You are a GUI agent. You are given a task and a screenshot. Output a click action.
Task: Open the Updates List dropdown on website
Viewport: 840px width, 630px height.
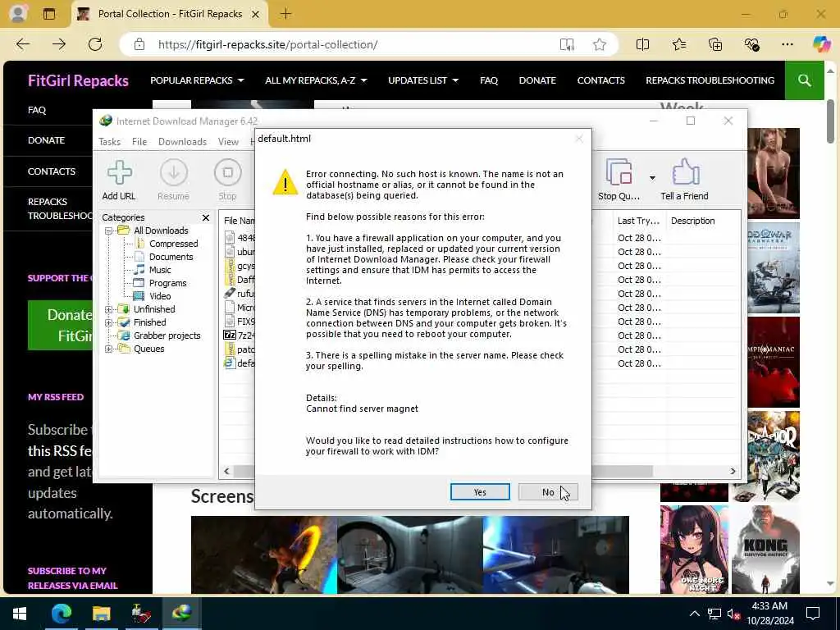tap(423, 80)
